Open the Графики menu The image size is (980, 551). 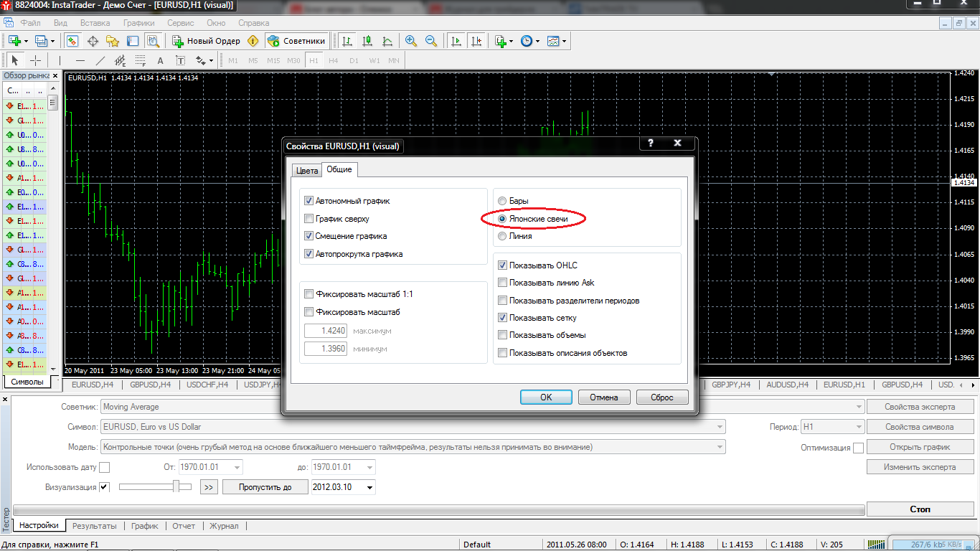tap(139, 22)
